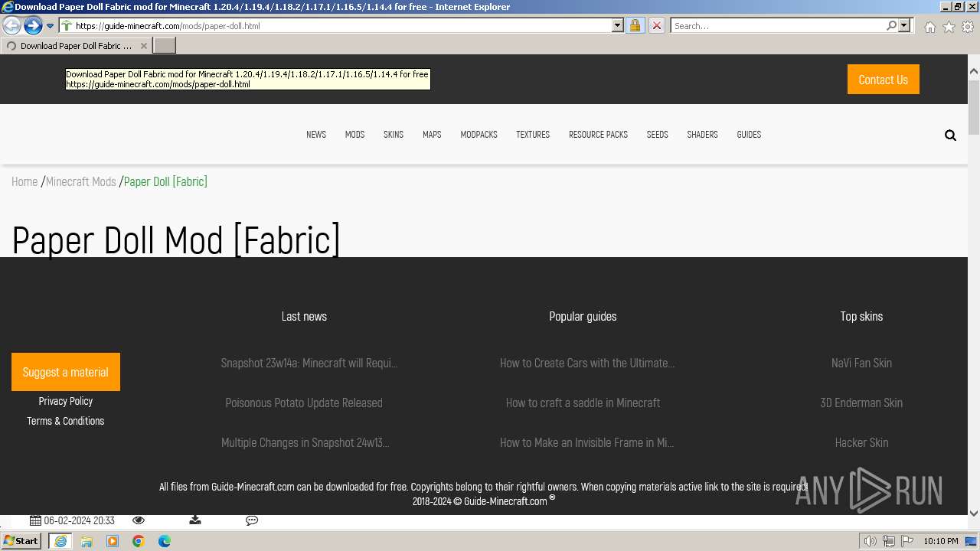This screenshot has width=980, height=551.
Task: Click the orange Contact Us button
Action: coord(883,80)
